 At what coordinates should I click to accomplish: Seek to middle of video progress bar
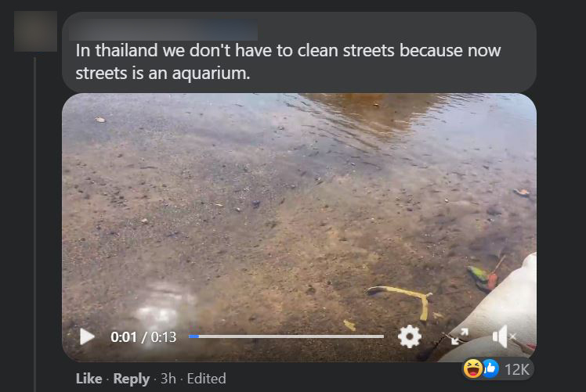286,336
